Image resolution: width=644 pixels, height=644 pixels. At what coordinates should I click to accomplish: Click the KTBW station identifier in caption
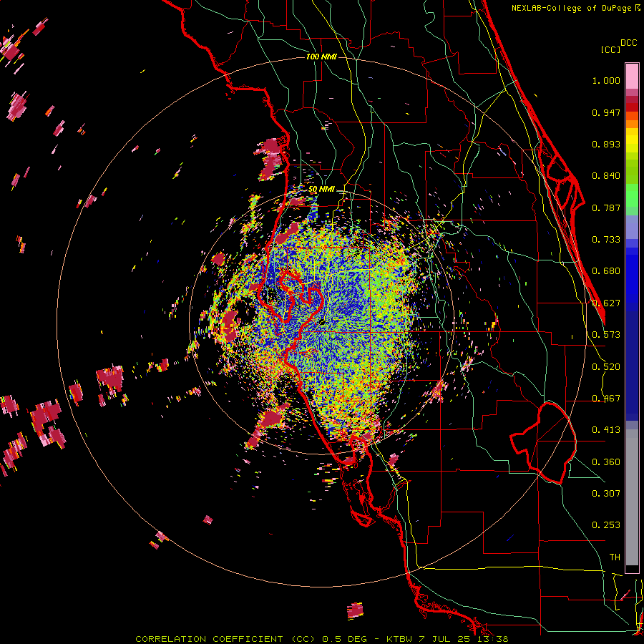click(x=399, y=639)
